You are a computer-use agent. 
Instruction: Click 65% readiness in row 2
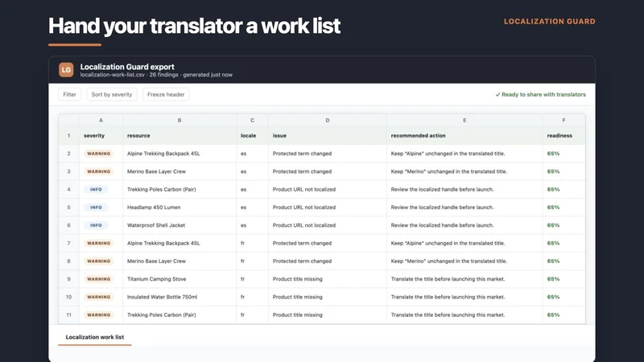point(553,154)
